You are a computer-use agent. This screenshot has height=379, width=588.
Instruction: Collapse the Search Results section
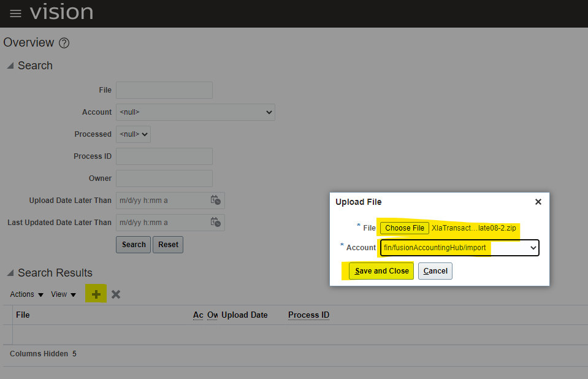tap(10, 273)
